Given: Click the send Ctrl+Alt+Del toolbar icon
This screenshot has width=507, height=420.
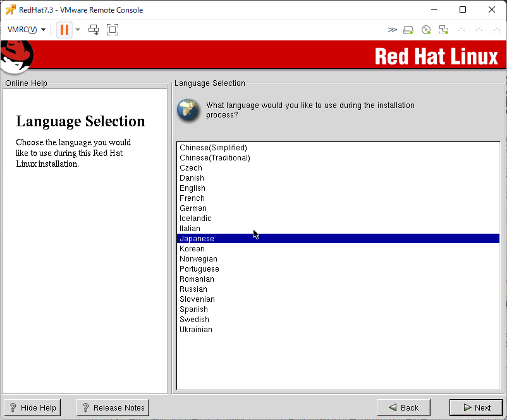Looking at the screenshot, I should tap(94, 30).
